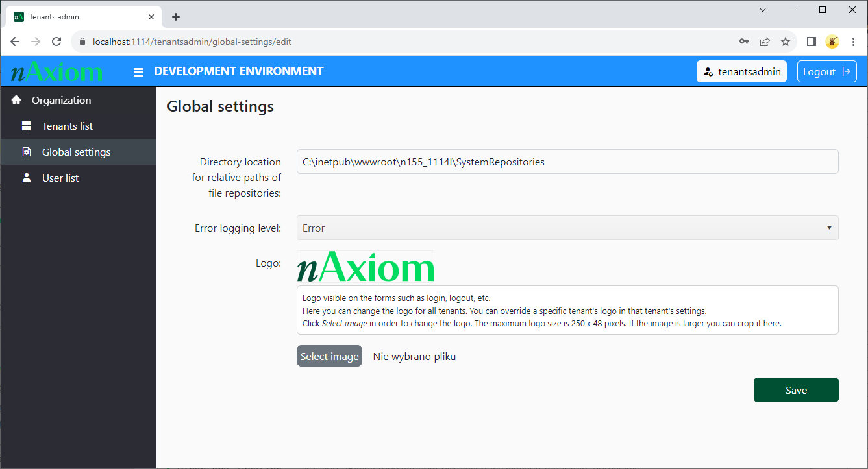Open Tenants list in the sidebar
Viewport: 868px width, 469px height.
(x=78, y=126)
